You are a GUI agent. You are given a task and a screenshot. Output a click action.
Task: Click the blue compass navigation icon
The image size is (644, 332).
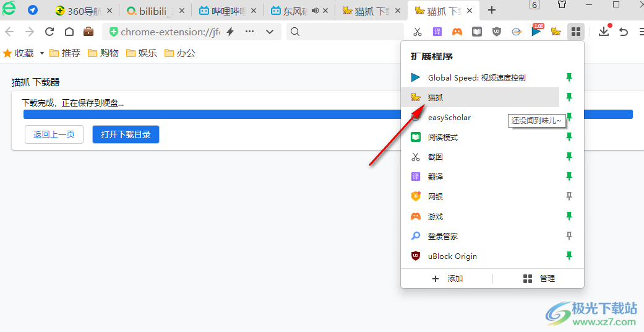(33, 10)
